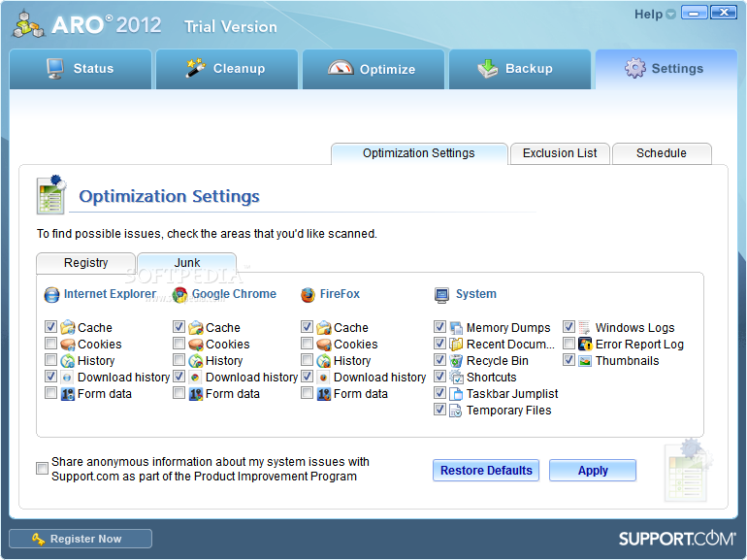Click the Google Chrome Form data icon
Image resolution: width=747 pixels, height=560 pixels.
[196, 394]
